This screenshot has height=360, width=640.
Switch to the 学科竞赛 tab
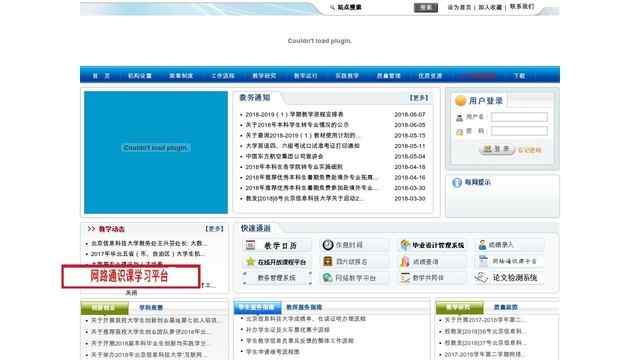click(x=151, y=308)
